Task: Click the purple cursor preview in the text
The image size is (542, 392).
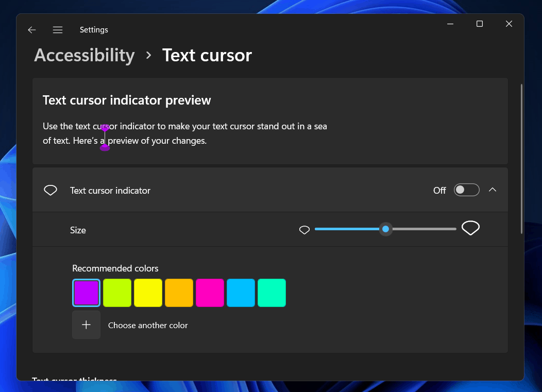Action: pos(105,137)
